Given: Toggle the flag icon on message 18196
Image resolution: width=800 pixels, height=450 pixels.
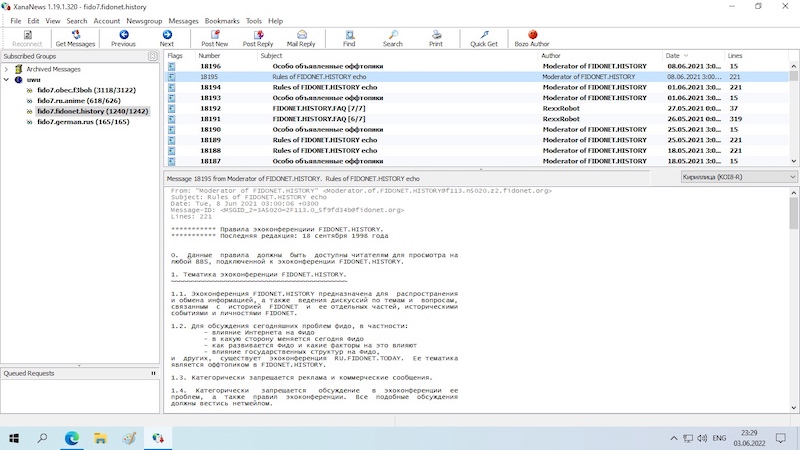Looking at the screenshot, I should 172,66.
